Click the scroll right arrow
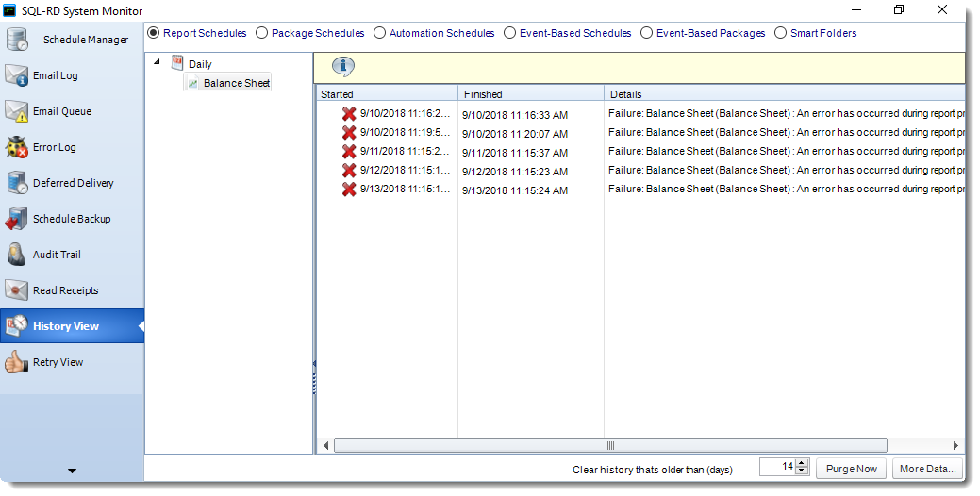Image resolution: width=980 pixels, height=496 pixels. [x=955, y=445]
